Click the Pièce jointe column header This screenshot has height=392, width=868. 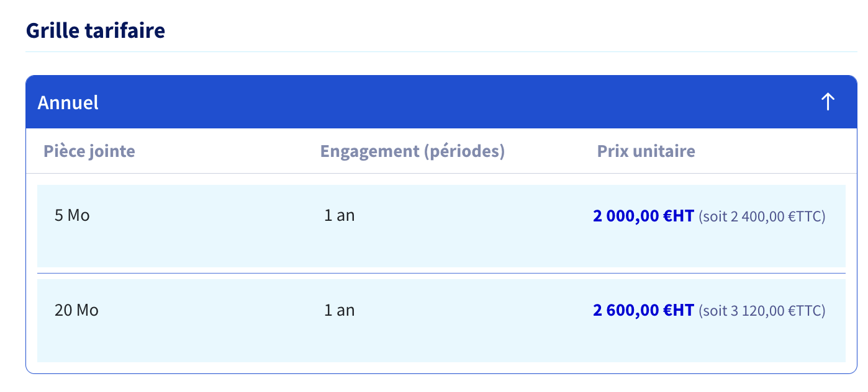(89, 151)
